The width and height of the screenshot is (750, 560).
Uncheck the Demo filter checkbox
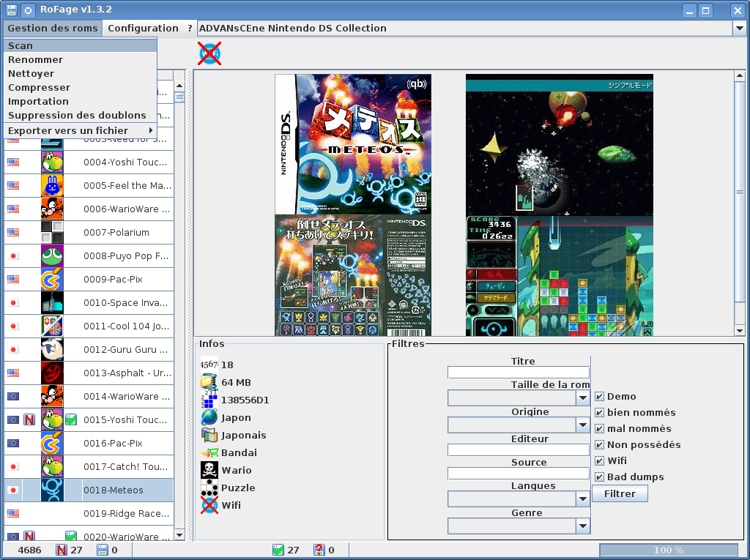(x=599, y=397)
